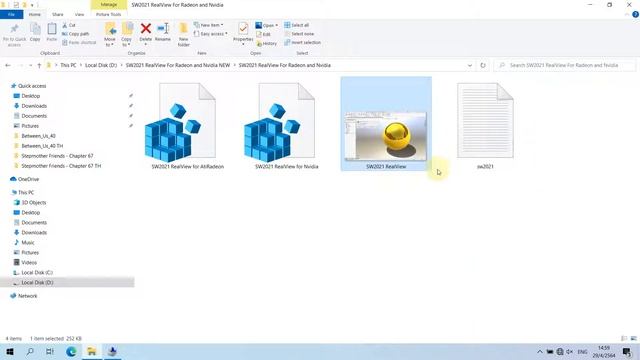The width and height of the screenshot is (640, 360).
Task: Click Pin to Quick access icon
Action: (x=14, y=29)
